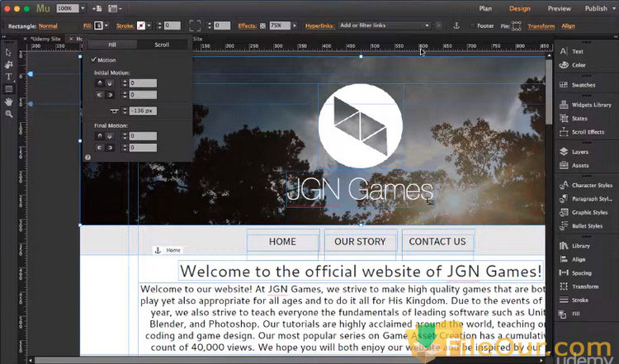The height and width of the screenshot is (364, 619).
Task: Click the corner radius brackets icon
Action: (195, 26)
